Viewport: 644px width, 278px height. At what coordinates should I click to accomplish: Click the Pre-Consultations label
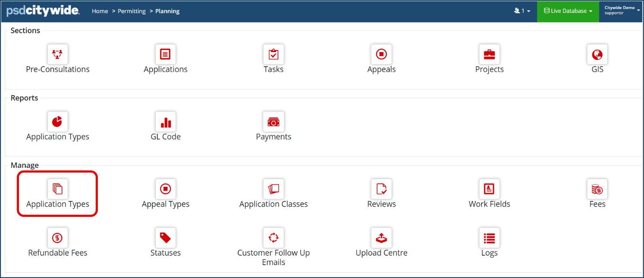[58, 69]
